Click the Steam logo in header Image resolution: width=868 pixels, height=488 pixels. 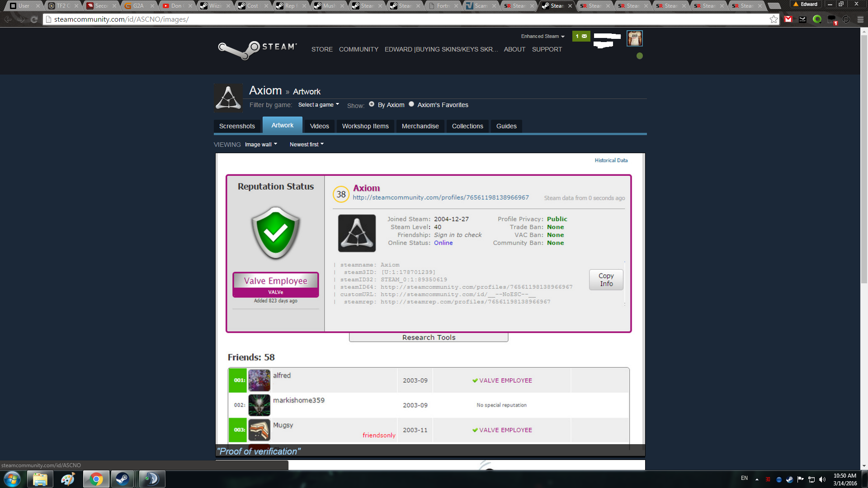257,49
